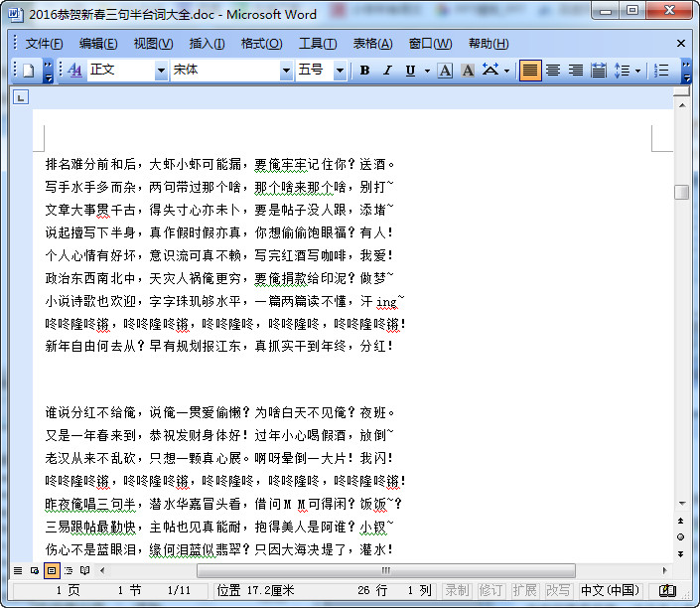Screen dimensions: 700x608
Task: Click the toolbar move handle beside 文件
Action: point(16,43)
